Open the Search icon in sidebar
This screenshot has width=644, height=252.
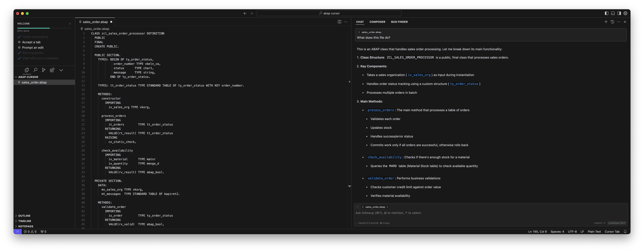tap(35, 70)
